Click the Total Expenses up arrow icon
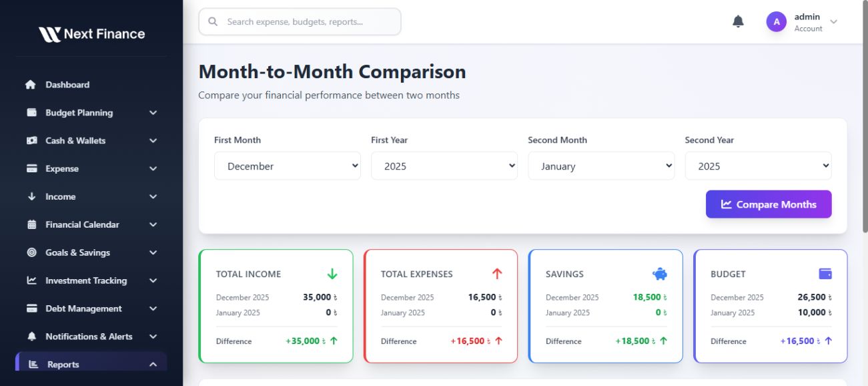 click(496, 274)
